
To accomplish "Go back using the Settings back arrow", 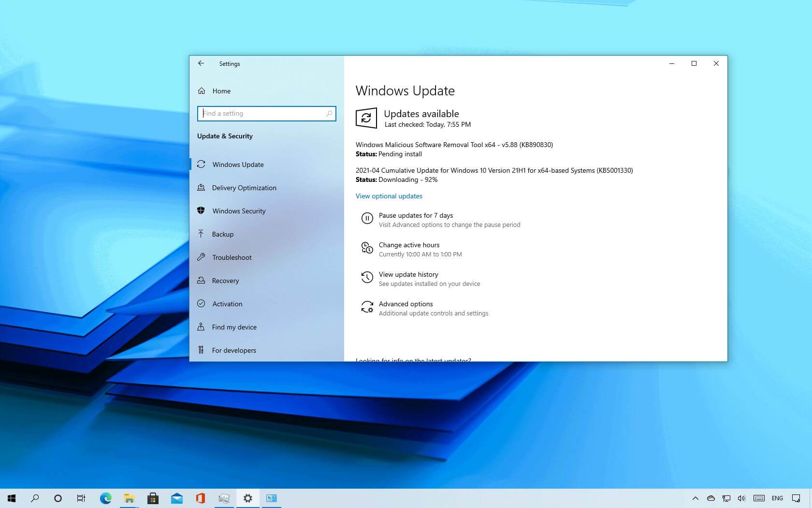I will click(201, 63).
